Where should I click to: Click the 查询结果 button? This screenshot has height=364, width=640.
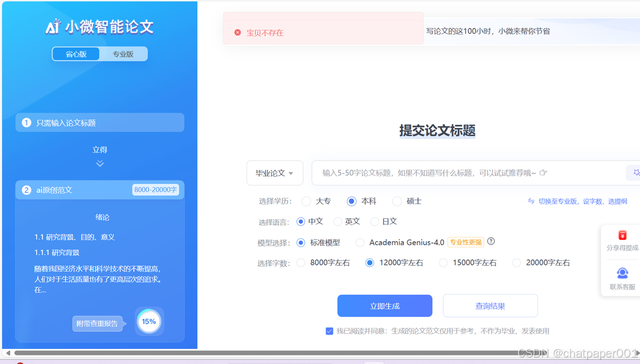point(490,306)
